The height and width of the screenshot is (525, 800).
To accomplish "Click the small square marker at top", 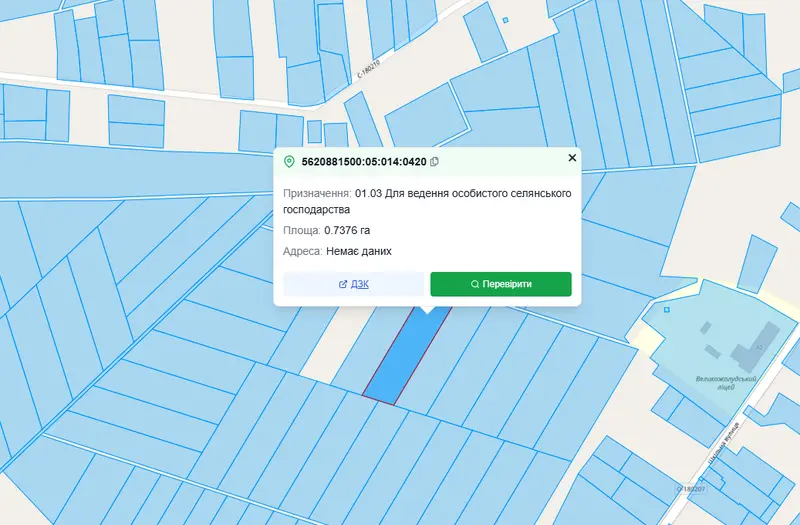I will point(506,20).
